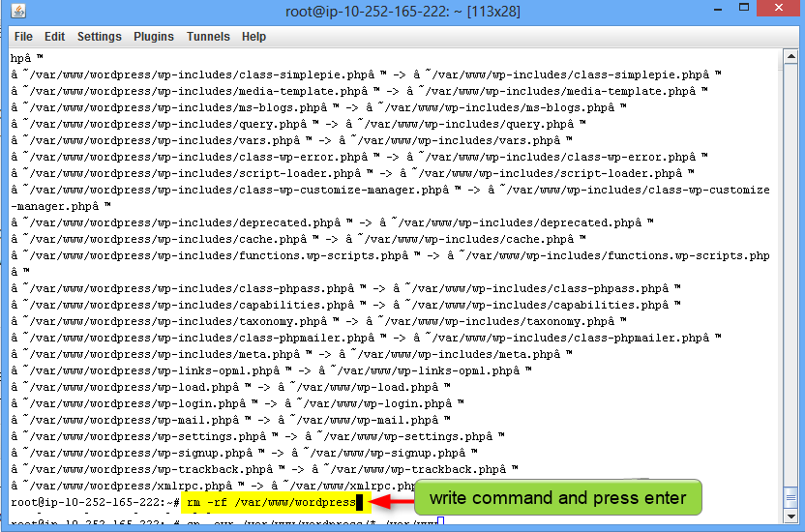Viewport: 805px width, 532px height.
Task: Click the /var/www/wordpress/wp-includes/cache.php line
Action: point(298,239)
